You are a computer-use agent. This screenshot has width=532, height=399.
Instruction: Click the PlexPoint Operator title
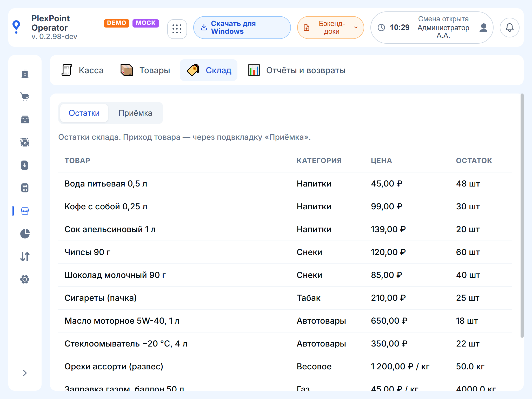[51, 23]
